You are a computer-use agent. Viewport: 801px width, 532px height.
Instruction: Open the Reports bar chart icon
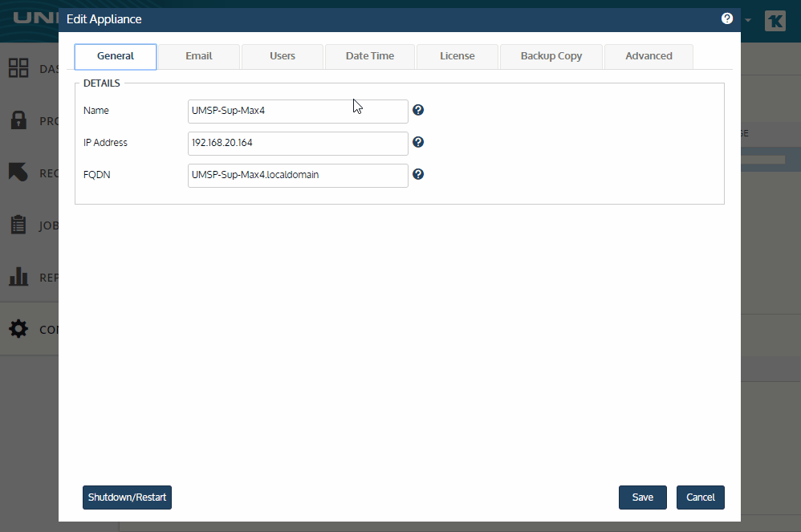click(x=18, y=276)
